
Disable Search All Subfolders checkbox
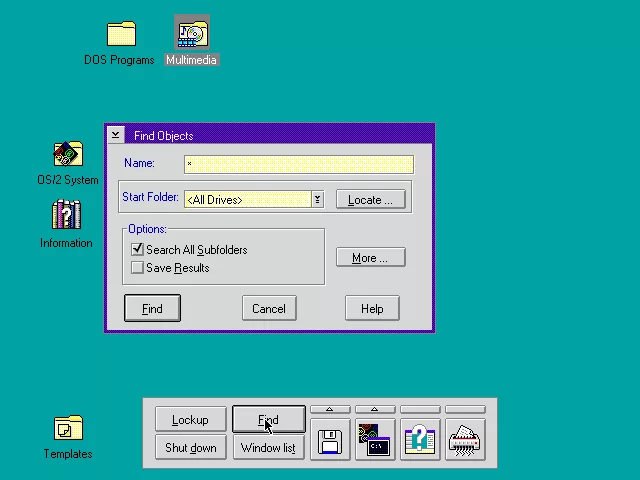pyautogui.click(x=138, y=250)
